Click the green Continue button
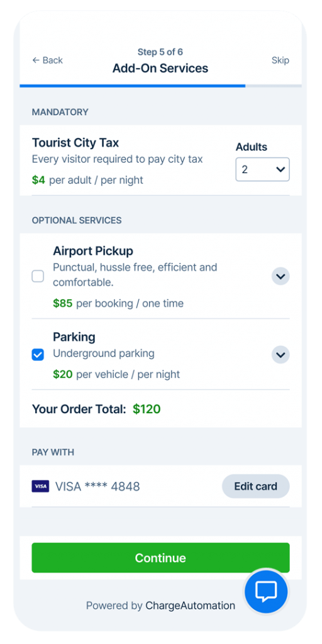Viewport: 322px width, 644px height. click(160, 558)
